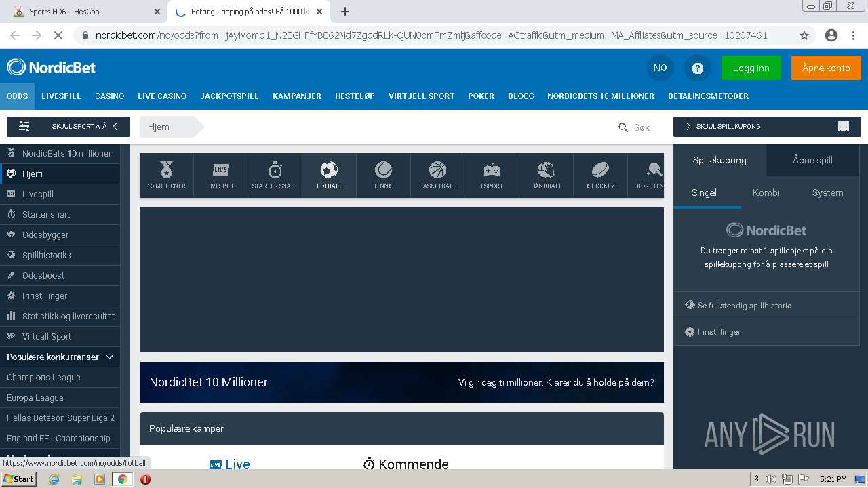This screenshot has height=488, width=868.
Task: Open England EFL Championship competition
Action: (x=60, y=439)
